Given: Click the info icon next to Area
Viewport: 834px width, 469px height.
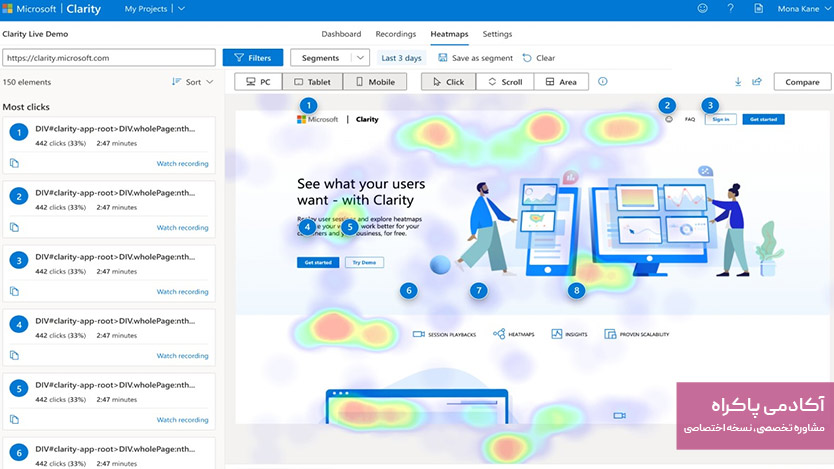Looking at the screenshot, I should tap(603, 81).
